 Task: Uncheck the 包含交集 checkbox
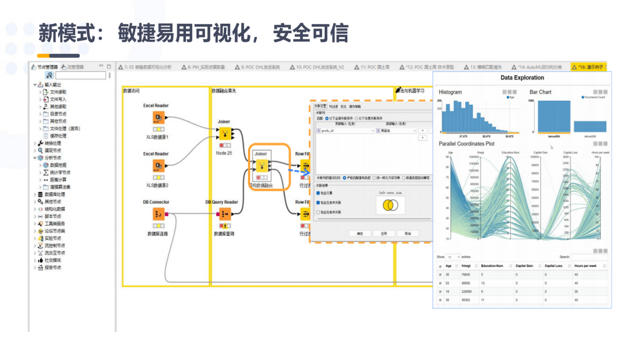point(318,193)
